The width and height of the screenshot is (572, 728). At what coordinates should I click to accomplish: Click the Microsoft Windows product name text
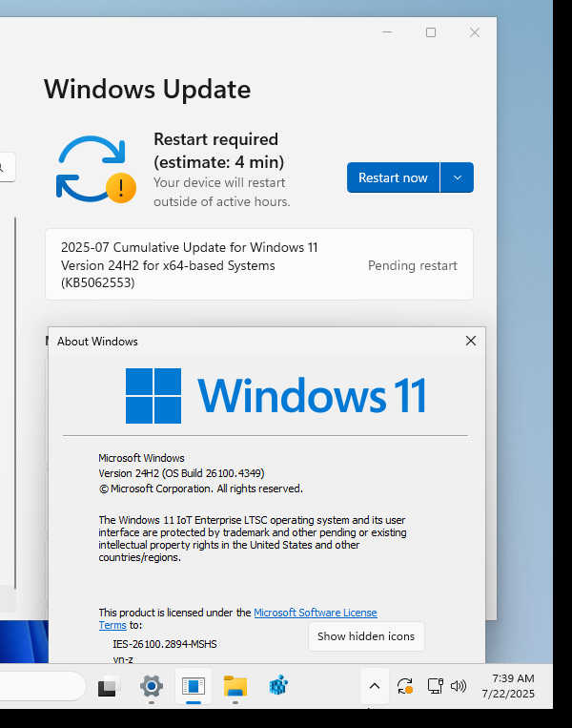[x=141, y=458]
